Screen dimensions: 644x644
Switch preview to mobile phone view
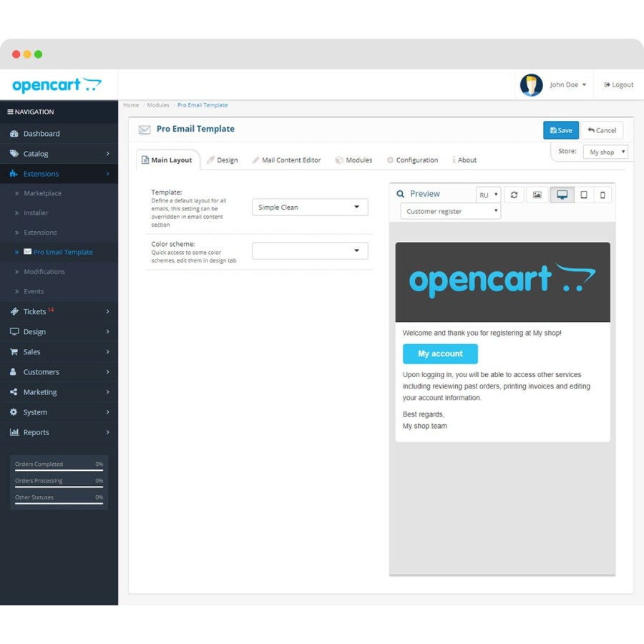[602, 195]
